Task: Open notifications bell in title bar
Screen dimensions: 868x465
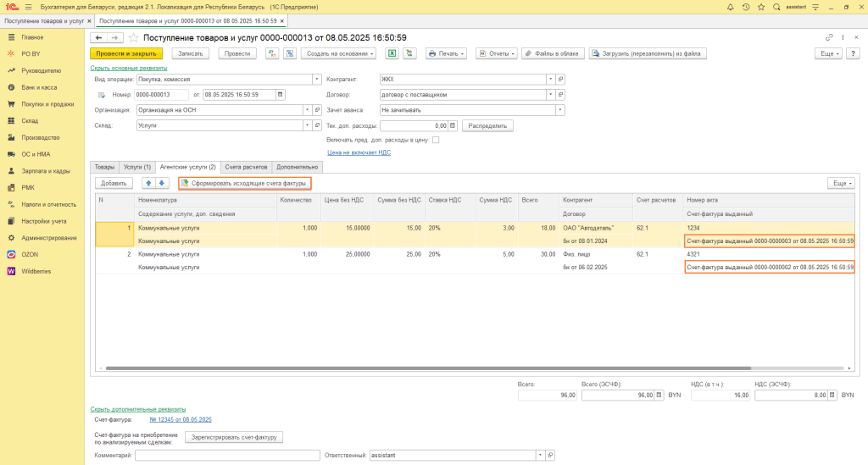Action: (730, 7)
